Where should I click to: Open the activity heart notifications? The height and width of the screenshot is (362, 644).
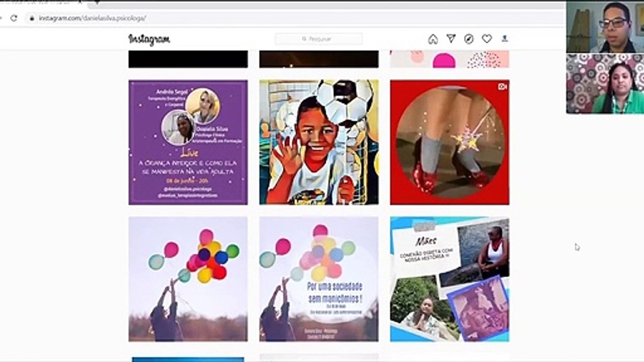487,39
